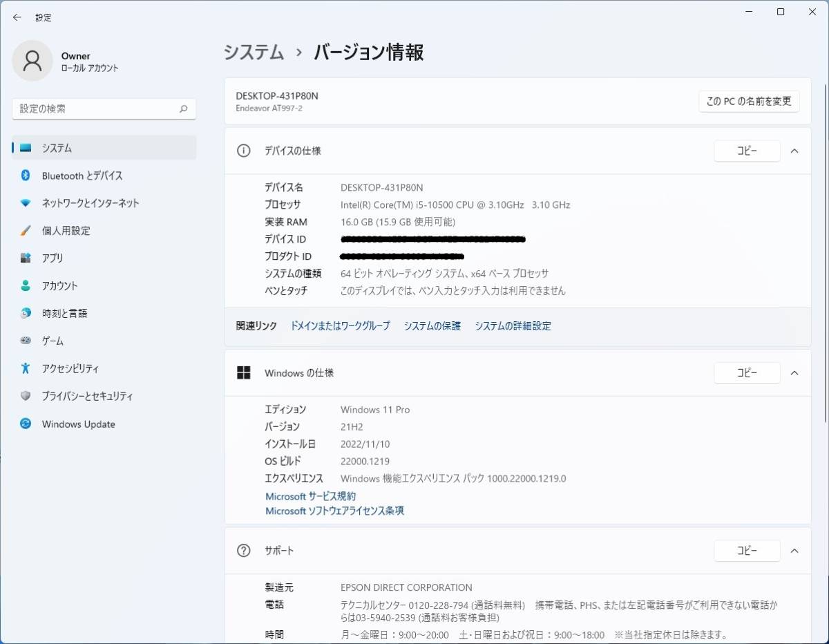The image size is (829, 644).
Task: Select the 16.0 GB RAM value
Action: 398,222
